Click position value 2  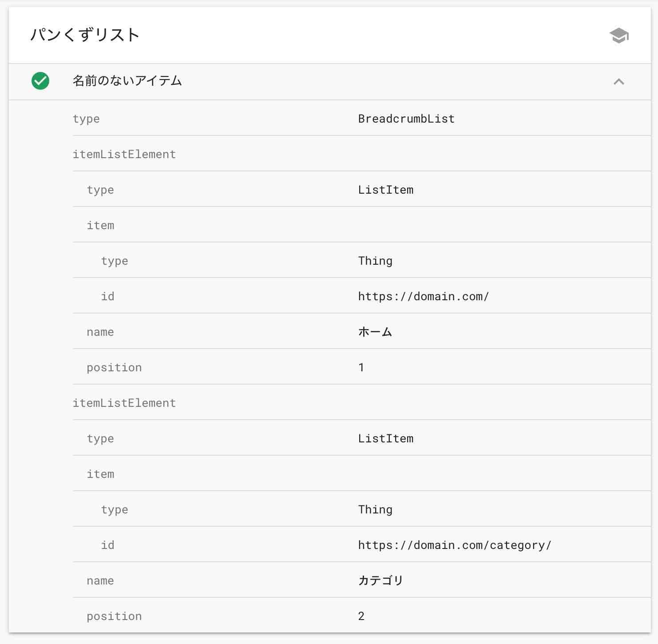(x=361, y=616)
